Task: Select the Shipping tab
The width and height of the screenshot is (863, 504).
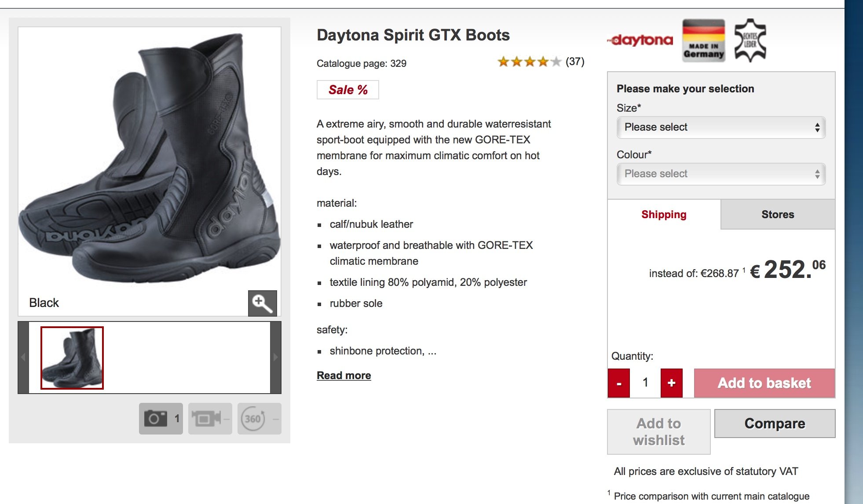Action: (x=663, y=215)
